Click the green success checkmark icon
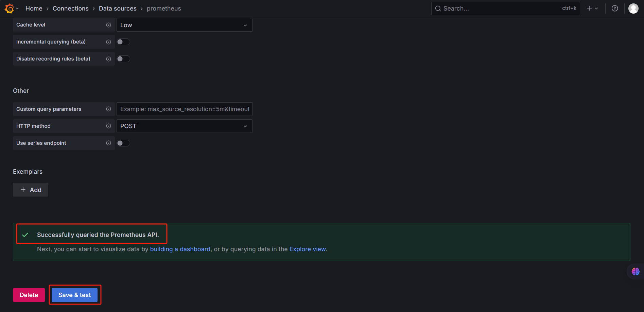Image resolution: width=644 pixels, height=312 pixels. point(25,235)
